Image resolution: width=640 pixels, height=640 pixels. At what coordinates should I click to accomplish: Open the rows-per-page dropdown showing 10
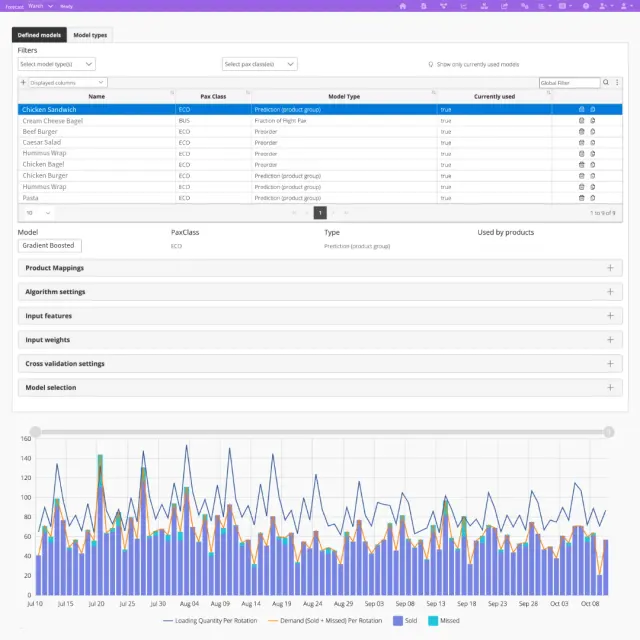click(38, 213)
